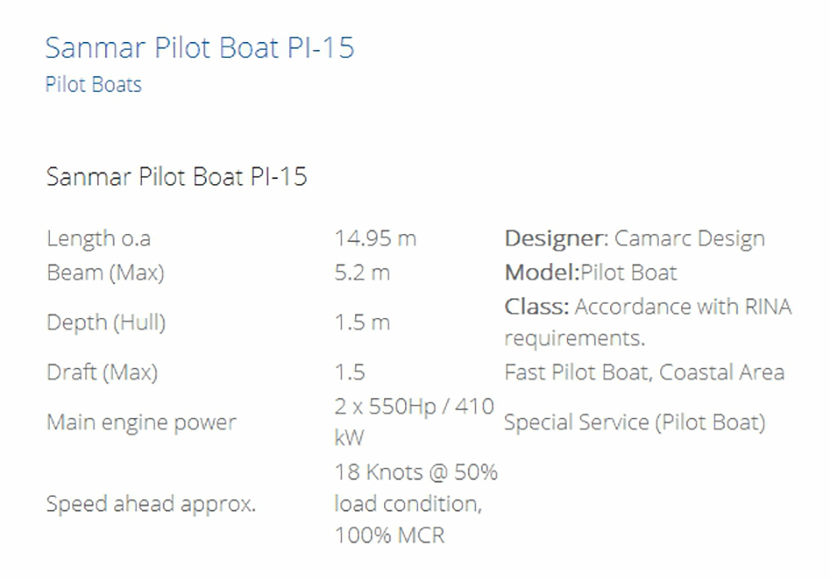Click the black Sanmar Pilot Boat PI-15 subheading

tap(176, 177)
